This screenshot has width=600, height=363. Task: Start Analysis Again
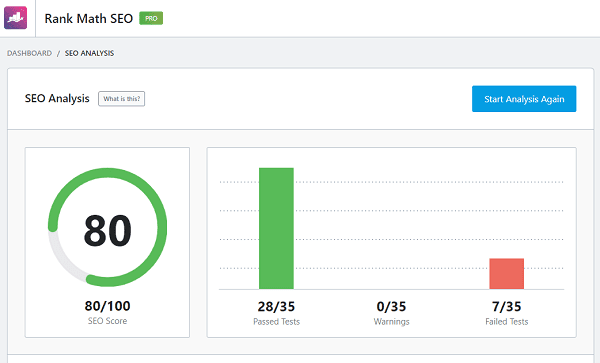click(524, 99)
